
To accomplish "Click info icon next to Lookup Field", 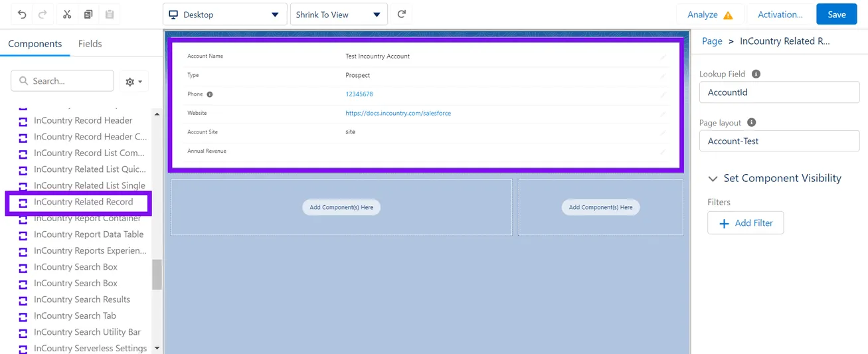I will [x=756, y=74].
